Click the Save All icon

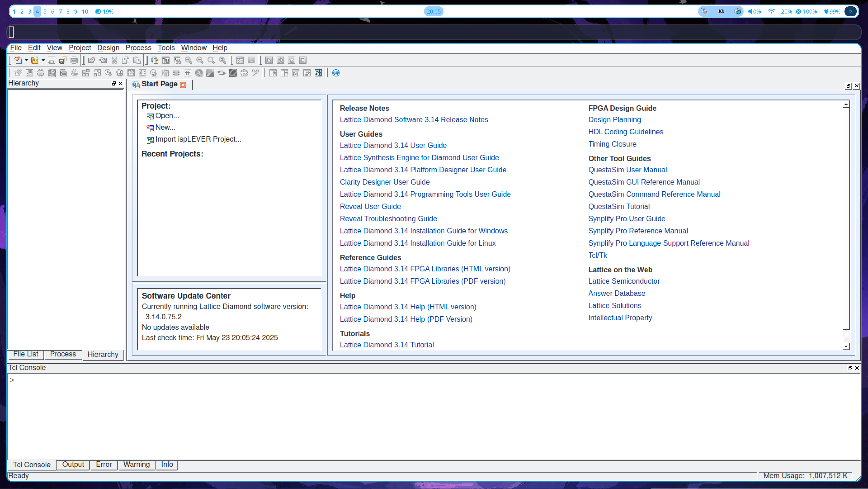(63, 60)
